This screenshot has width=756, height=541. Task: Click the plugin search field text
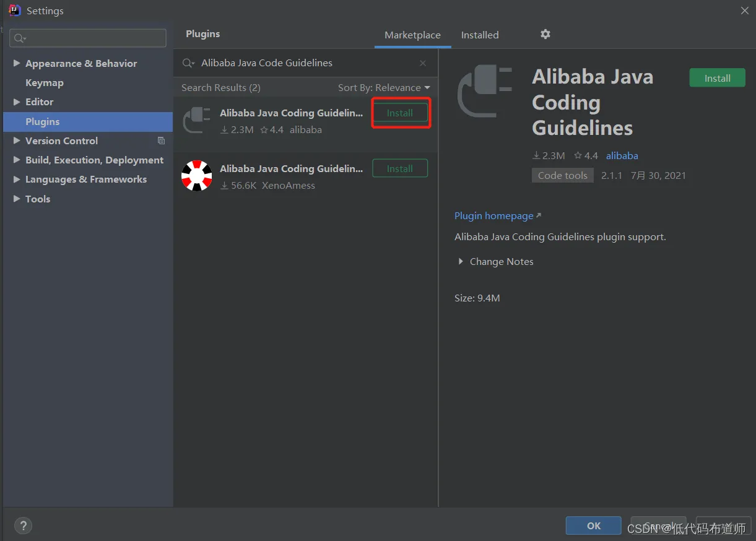[267, 63]
